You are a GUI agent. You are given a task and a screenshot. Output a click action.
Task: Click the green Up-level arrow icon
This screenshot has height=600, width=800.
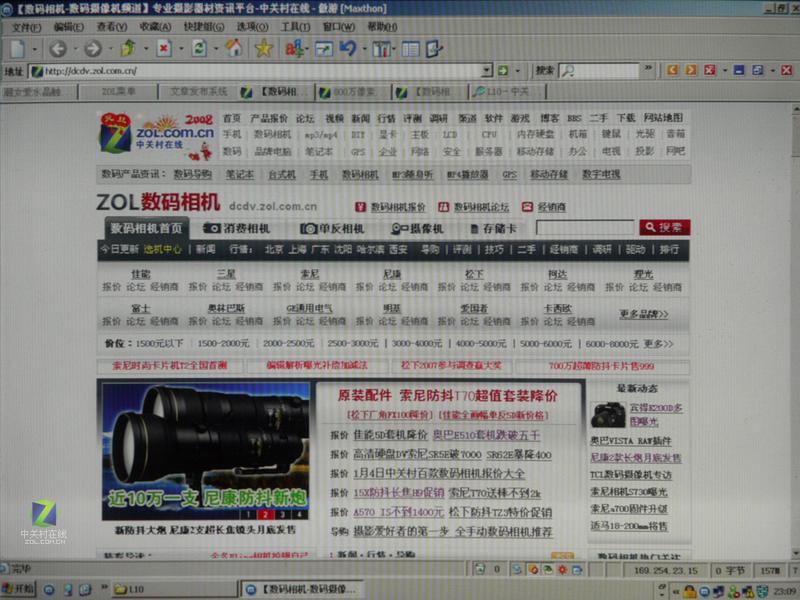point(128,48)
